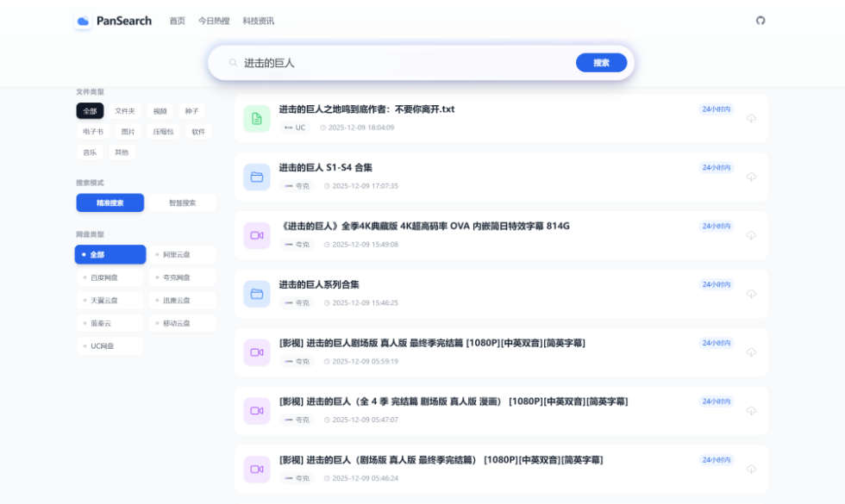Filter file type by 其他
The width and height of the screenshot is (845, 504).
122,152
